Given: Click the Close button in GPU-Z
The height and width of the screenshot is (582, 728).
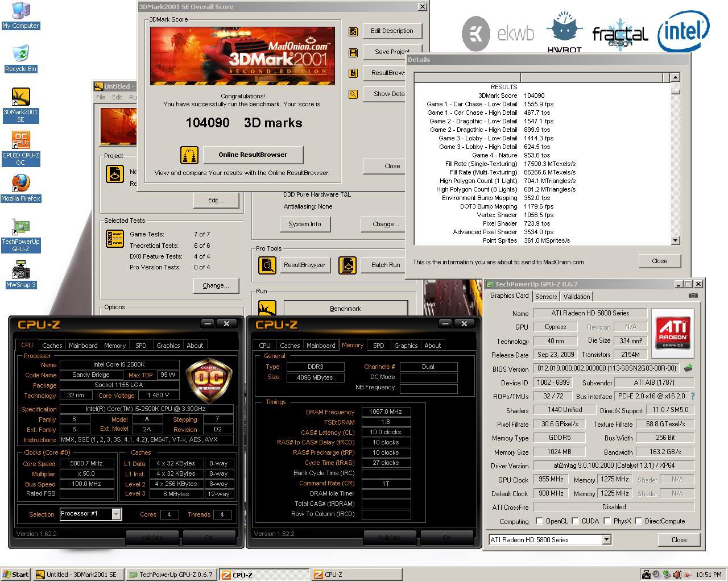Looking at the screenshot, I should (679, 540).
